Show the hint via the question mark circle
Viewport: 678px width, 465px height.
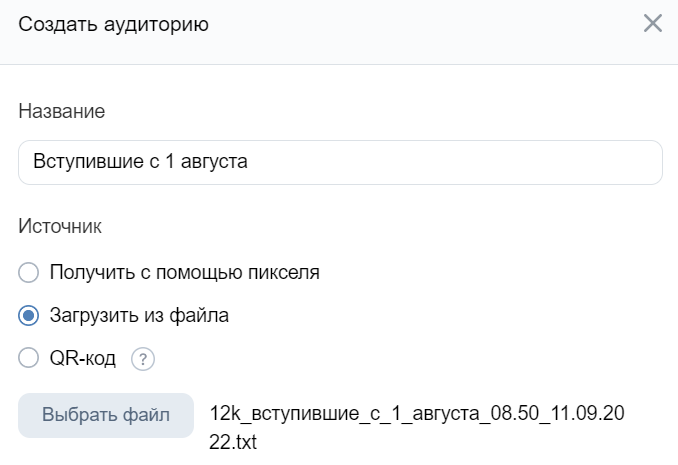pos(143,359)
